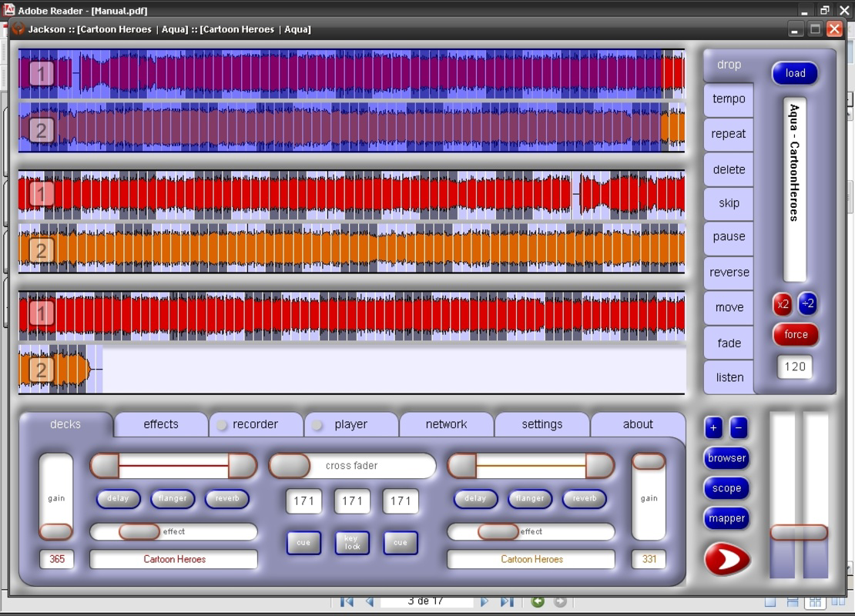Open the mapper panel
The height and width of the screenshot is (616, 855).
pos(726,518)
